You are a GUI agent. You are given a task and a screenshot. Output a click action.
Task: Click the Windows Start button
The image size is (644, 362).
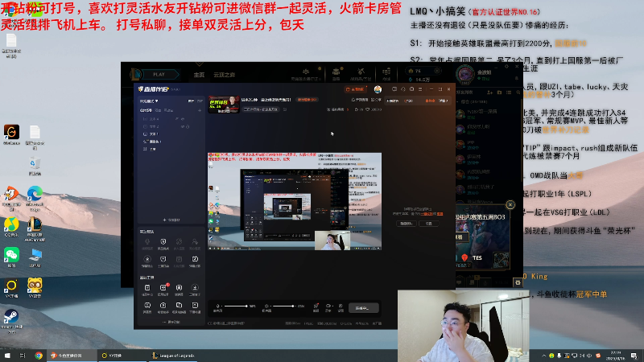[x=7, y=356]
